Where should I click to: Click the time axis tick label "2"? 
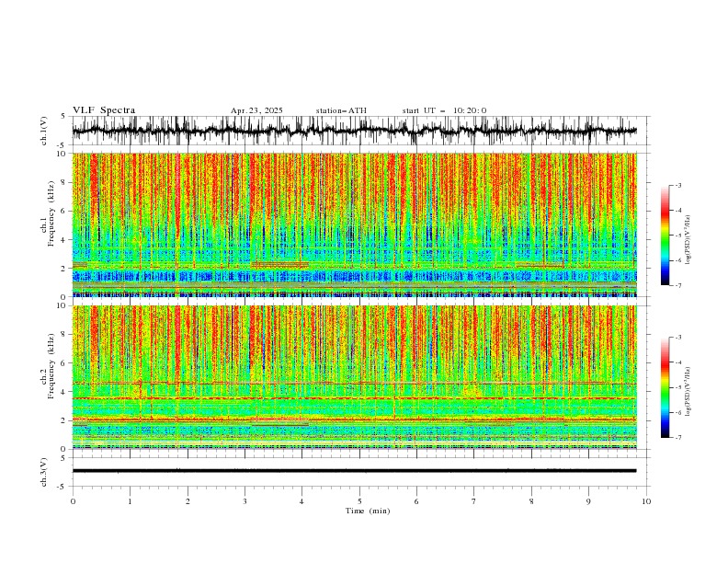[188, 501]
